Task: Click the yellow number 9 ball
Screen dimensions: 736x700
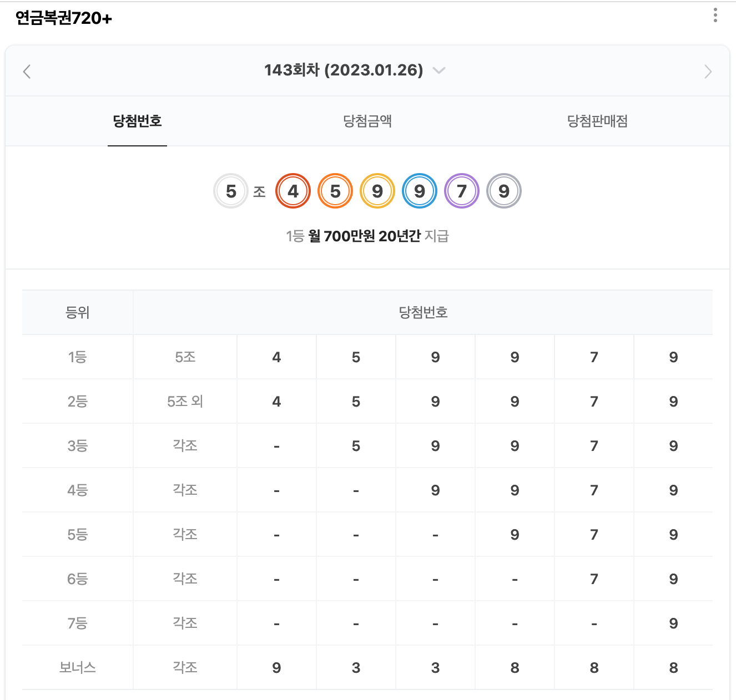Action: pyautogui.click(x=377, y=191)
